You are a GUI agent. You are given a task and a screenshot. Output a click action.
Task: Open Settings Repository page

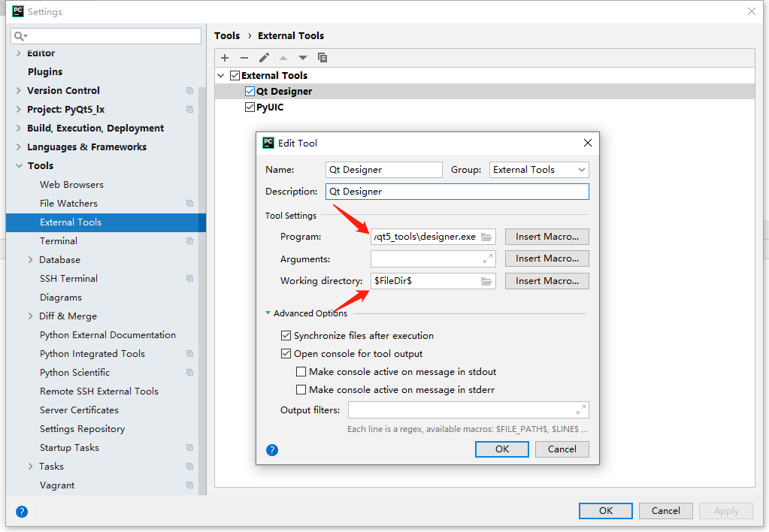pos(83,429)
